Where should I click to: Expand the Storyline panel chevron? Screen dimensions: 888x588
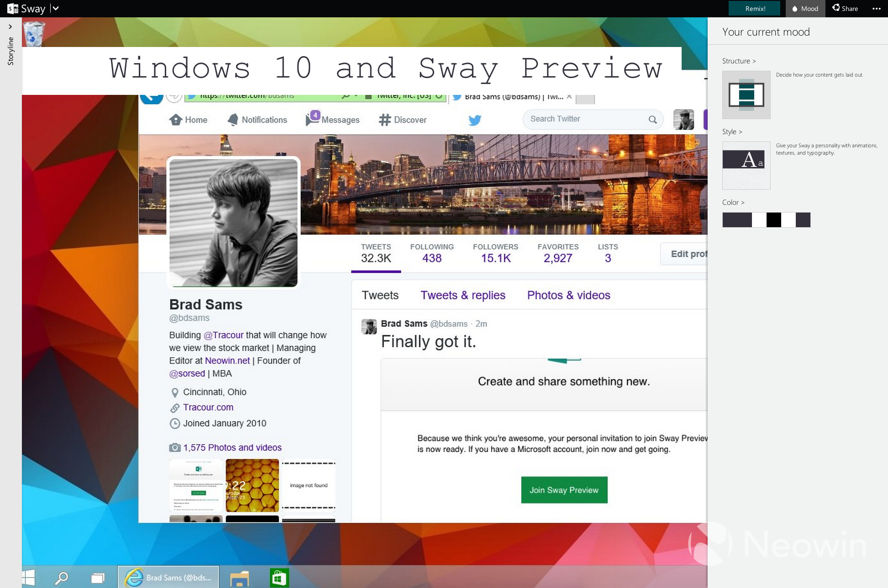pyautogui.click(x=10, y=27)
